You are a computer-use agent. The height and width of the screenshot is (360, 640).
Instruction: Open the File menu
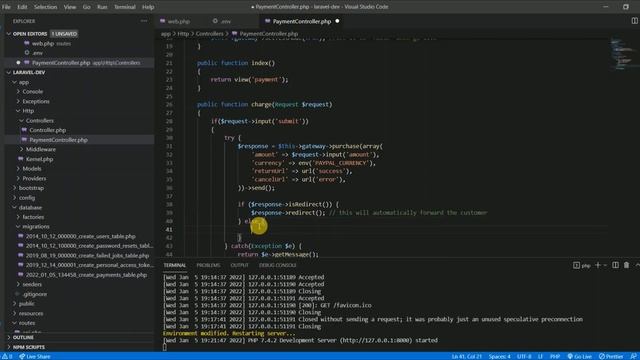click(x=6, y=7)
